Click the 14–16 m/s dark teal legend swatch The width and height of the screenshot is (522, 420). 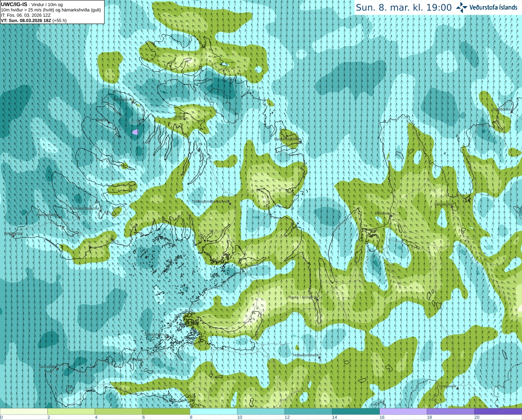click(356, 411)
